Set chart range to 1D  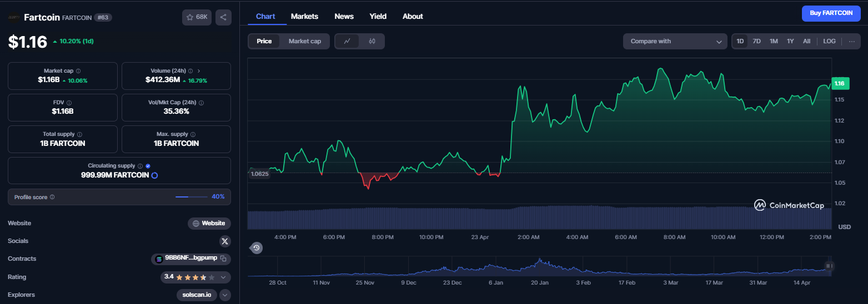click(x=740, y=41)
